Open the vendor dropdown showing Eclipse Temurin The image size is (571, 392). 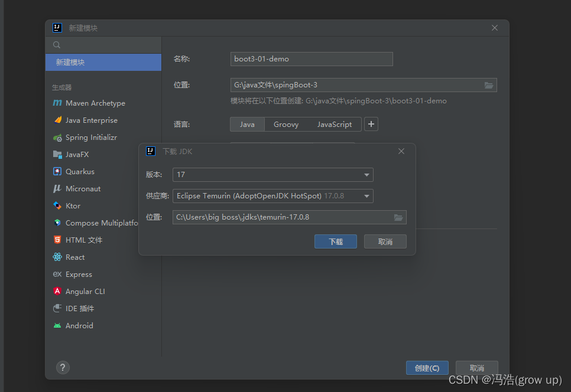pyautogui.click(x=273, y=196)
